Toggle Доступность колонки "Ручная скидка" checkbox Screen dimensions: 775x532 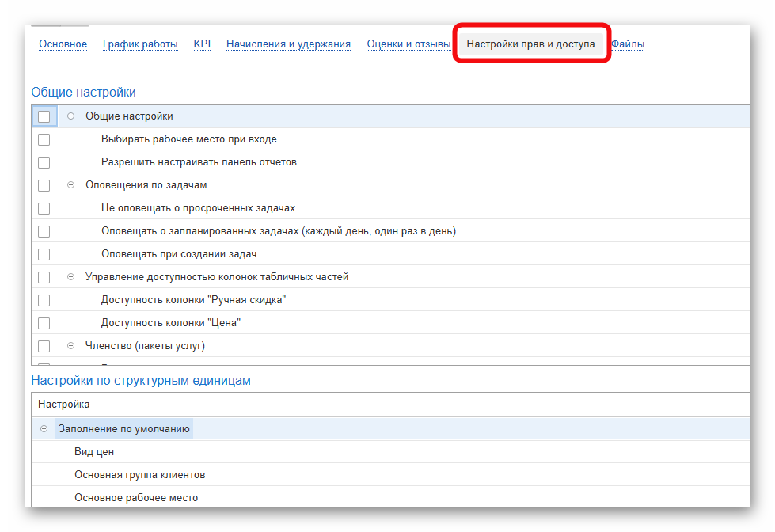44,300
